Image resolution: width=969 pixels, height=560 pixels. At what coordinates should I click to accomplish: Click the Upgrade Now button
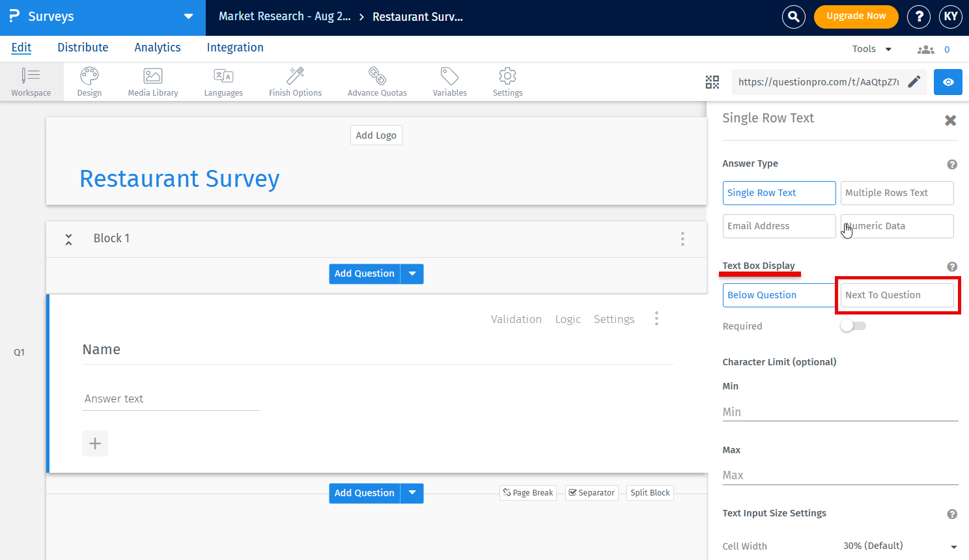(x=856, y=17)
